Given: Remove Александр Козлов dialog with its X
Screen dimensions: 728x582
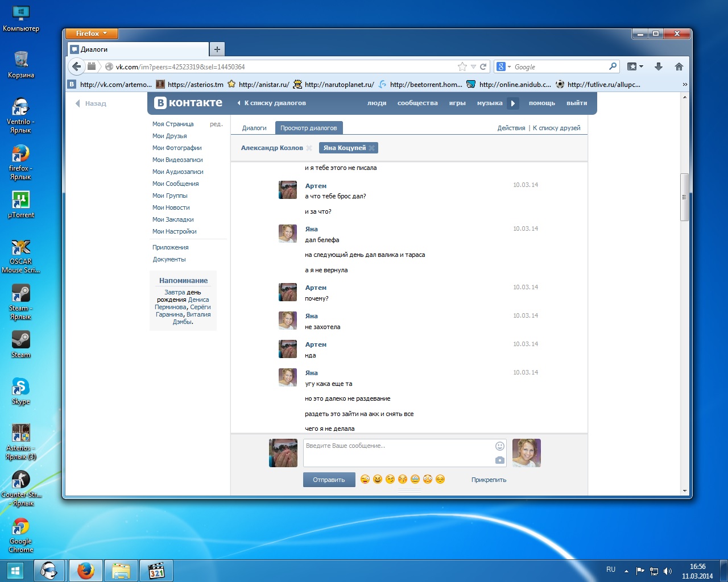Looking at the screenshot, I should point(309,148).
